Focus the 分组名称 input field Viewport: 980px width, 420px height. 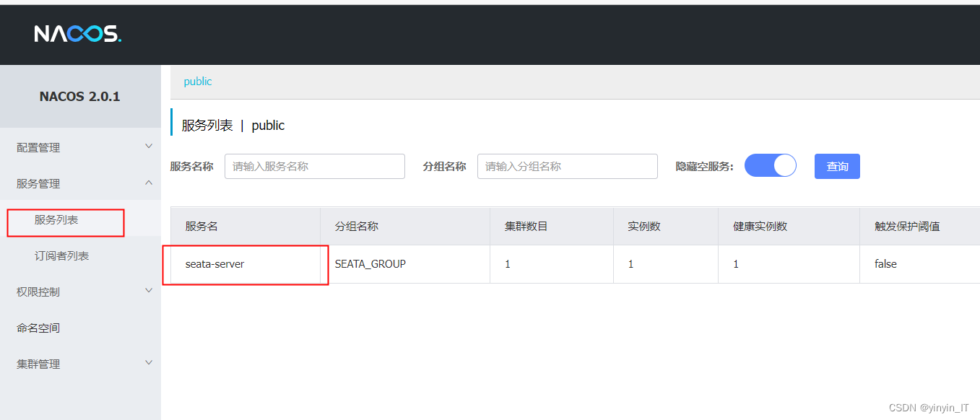click(568, 166)
